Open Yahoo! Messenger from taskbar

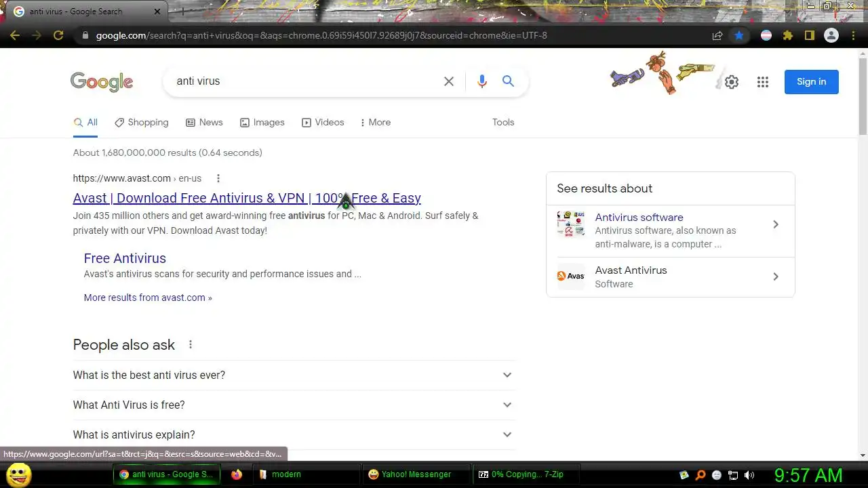point(415,474)
